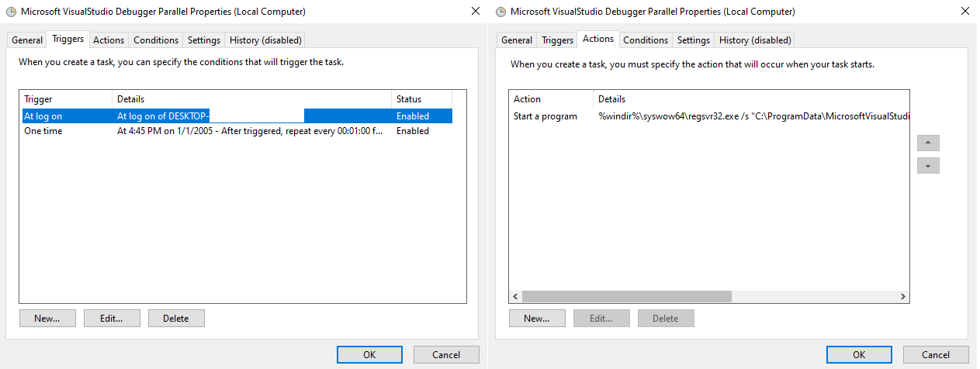
Task: Open the General tab in the left window
Action: (x=27, y=40)
